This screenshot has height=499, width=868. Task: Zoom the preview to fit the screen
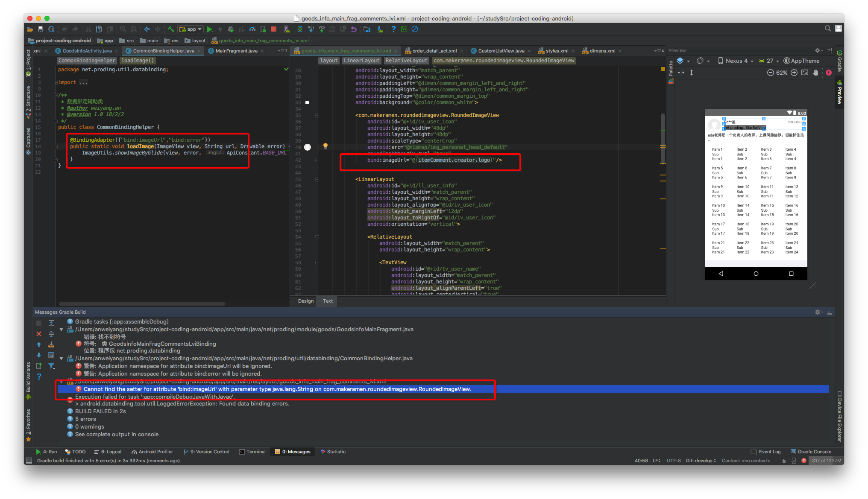coord(805,73)
